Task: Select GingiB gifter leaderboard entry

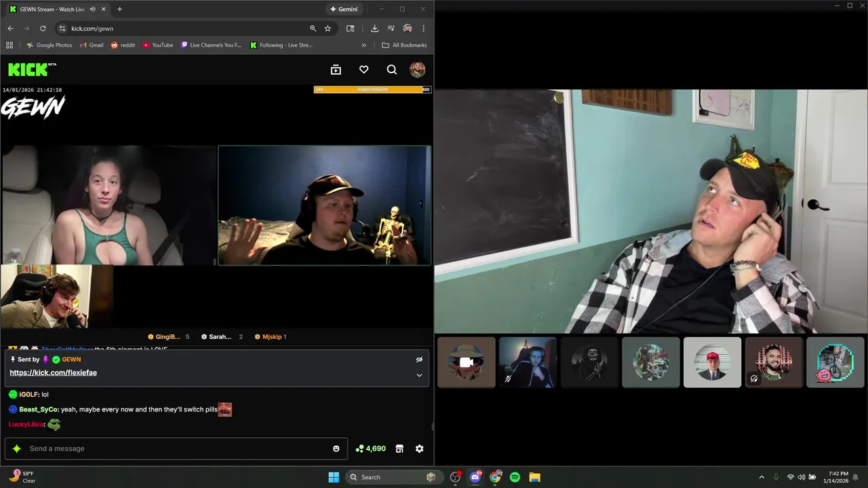Action: [168, 337]
